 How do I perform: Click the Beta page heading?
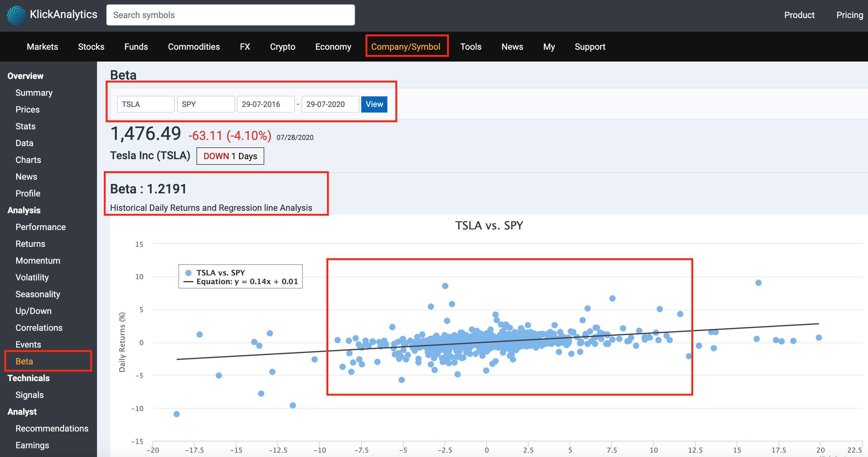pyautogui.click(x=123, y=75)
